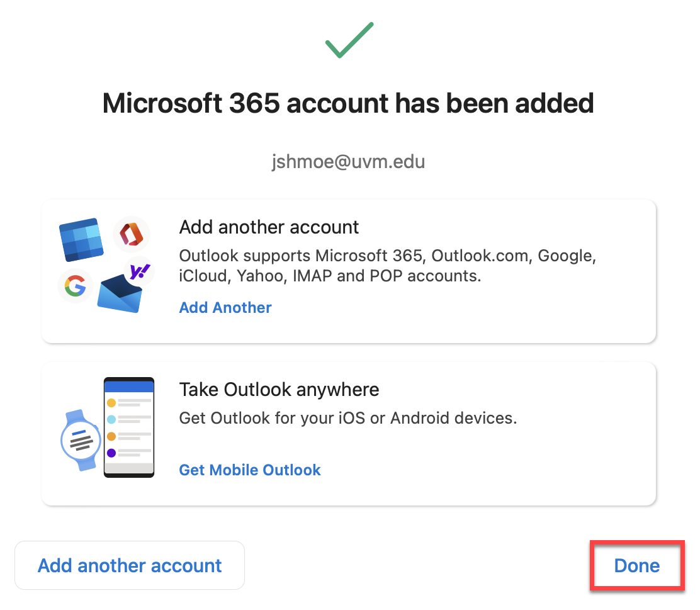Open the Get Mobile Outlook link
The image size is (700, 610).
point(250,470)
